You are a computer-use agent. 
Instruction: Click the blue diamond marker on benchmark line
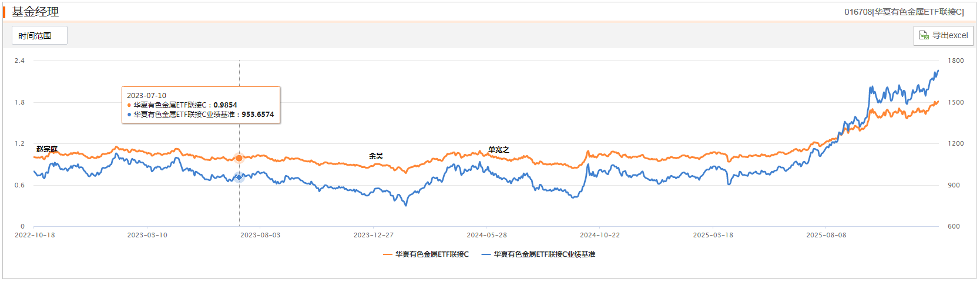(239, 177)
